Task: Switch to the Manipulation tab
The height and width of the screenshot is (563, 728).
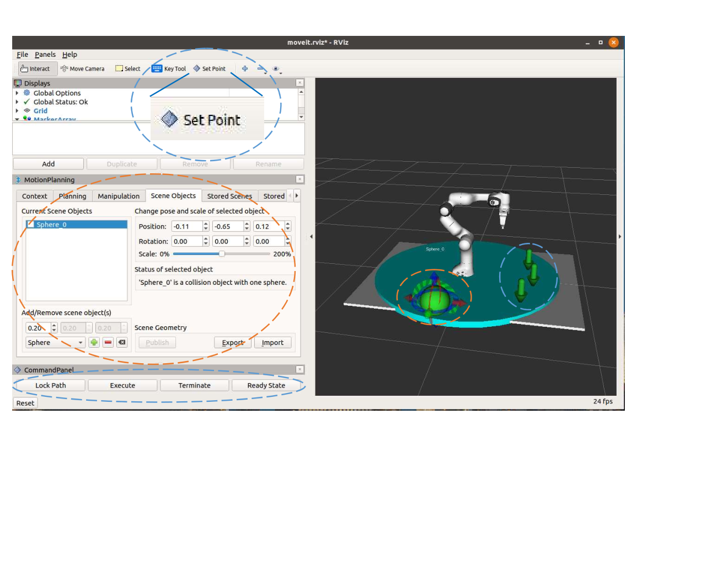Action: 119,196
